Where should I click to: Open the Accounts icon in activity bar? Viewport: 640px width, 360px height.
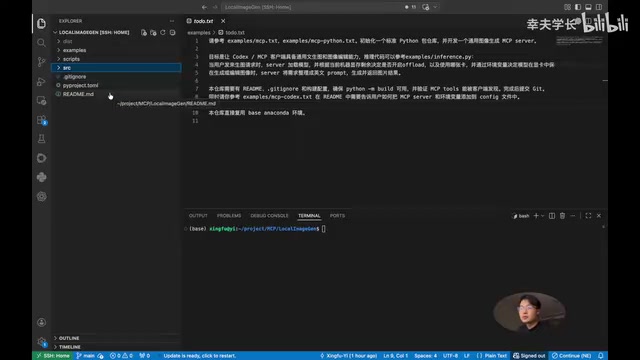pos(41,322)
